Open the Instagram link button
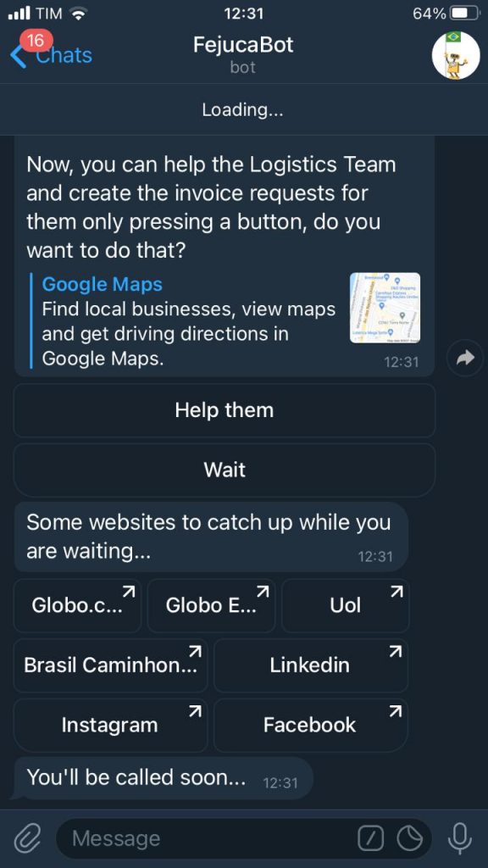This screenshot has height=868, width=488. 110,725
